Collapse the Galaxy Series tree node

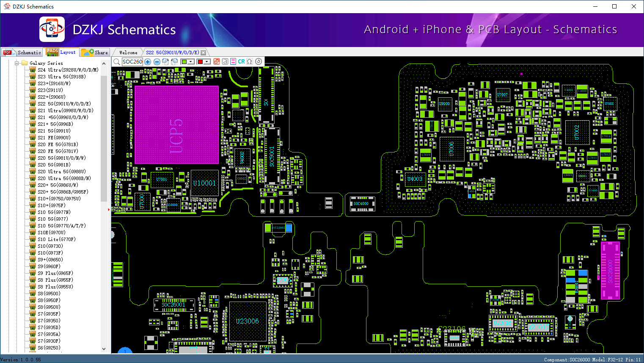click(x=17, y=63)
